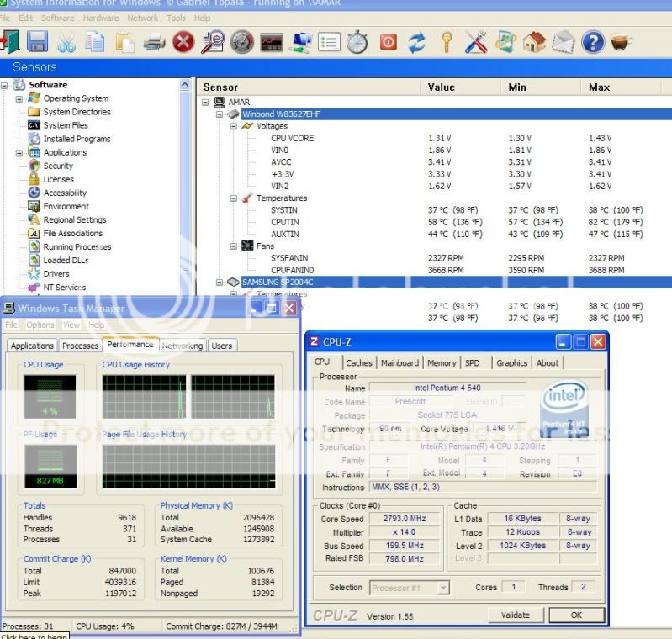Click the orange power shutdown toolbar icon
The width and height of the screenshot is (672, 639).
coord(389,42)
